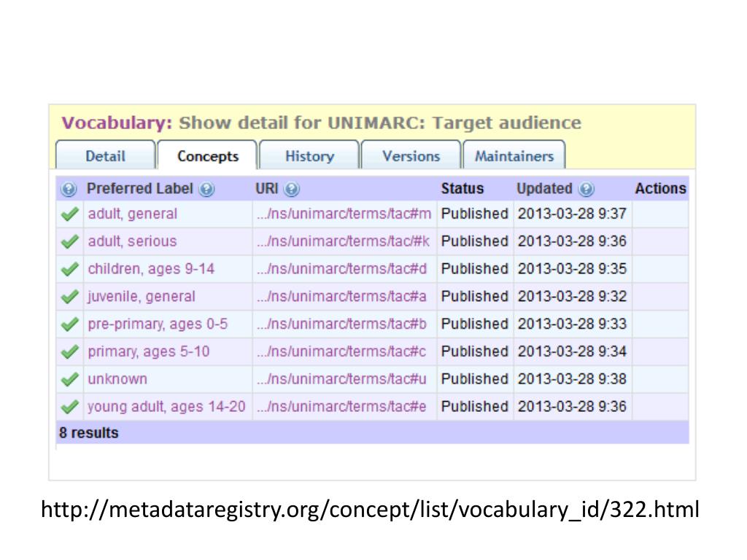Click URI ending in tac#a
Viewport: 747px width, 560px height.
point(341,297)
